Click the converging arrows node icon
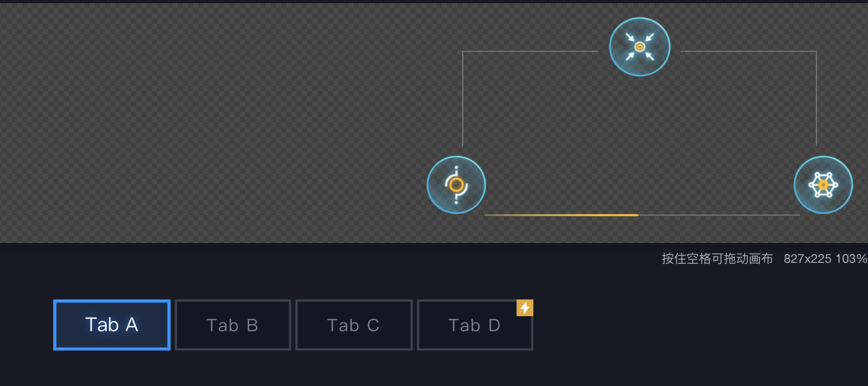Image resolution: width=868 pixels, height=386 pixels. [640, 47]
